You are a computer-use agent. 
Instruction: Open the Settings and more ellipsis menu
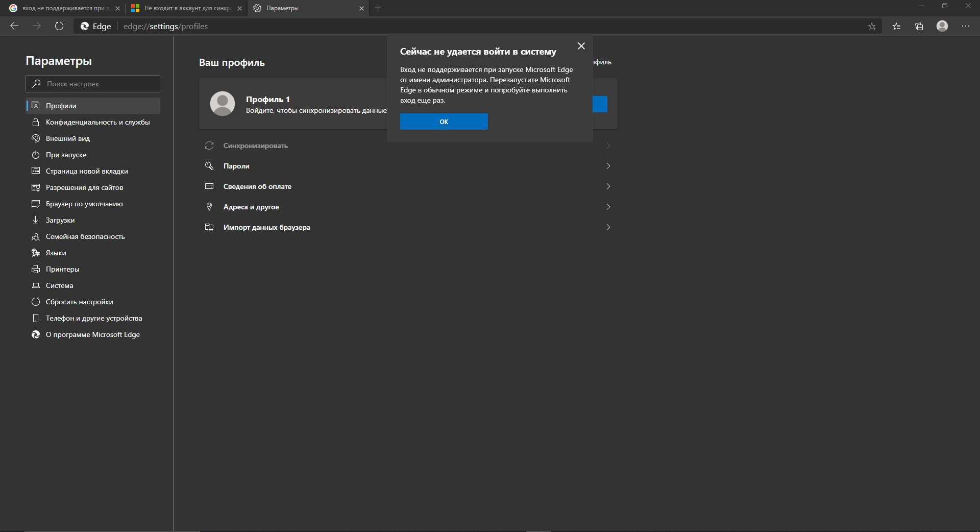coord(966,26)
